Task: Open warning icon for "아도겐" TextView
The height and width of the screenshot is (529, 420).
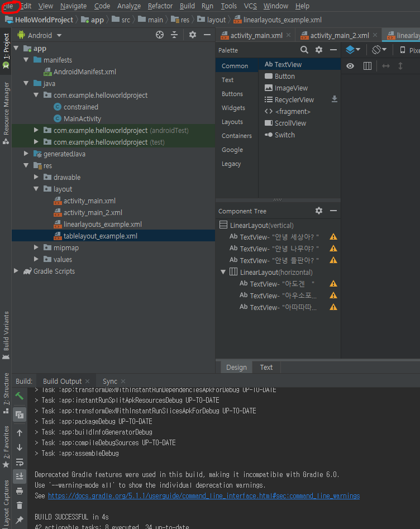Action: point(333,284)
